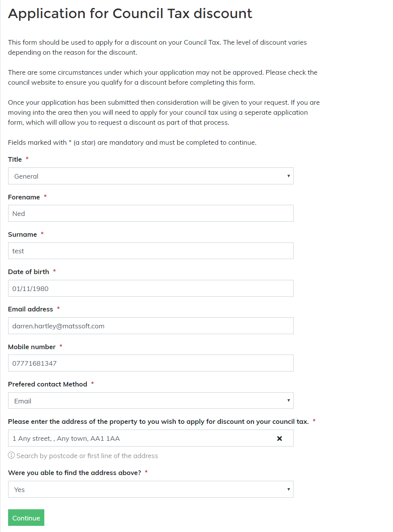The image size is (393, 532).
Task: Click the Date of birth label
Action: coord(29,272)
